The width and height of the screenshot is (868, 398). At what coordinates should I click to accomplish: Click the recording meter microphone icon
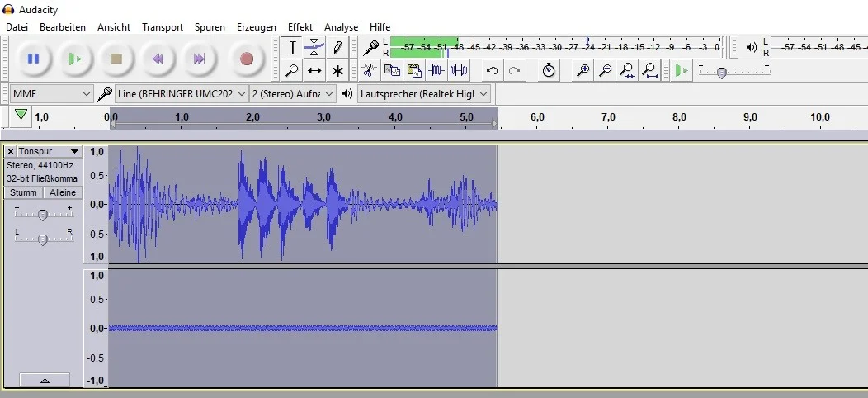tap(370, 48)
